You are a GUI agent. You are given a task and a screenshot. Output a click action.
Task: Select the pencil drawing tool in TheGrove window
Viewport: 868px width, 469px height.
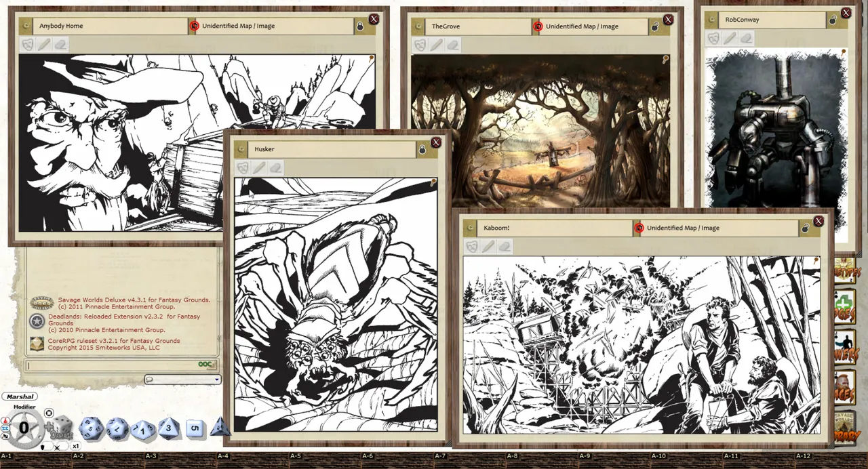(437, 45)
